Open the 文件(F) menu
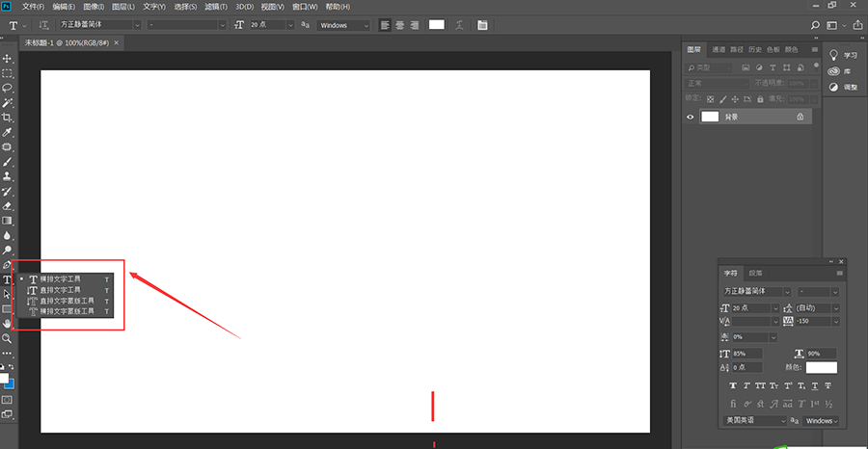Viewport: 868px width, 449px height. [33, 7]
